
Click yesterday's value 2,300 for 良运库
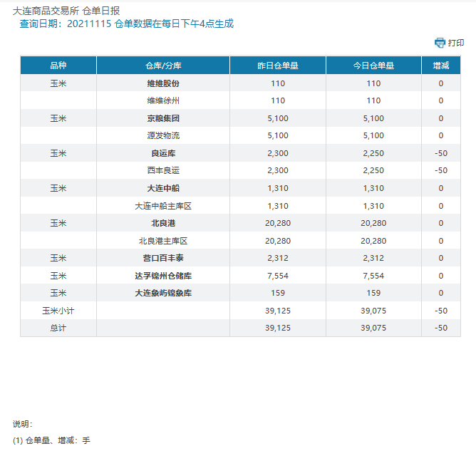tap(278, 153)
